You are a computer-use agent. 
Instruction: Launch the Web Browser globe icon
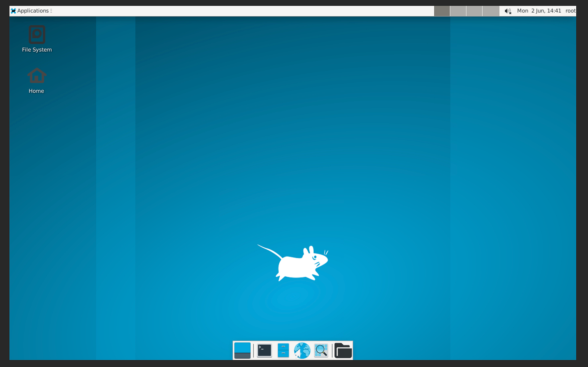(302, 351)
